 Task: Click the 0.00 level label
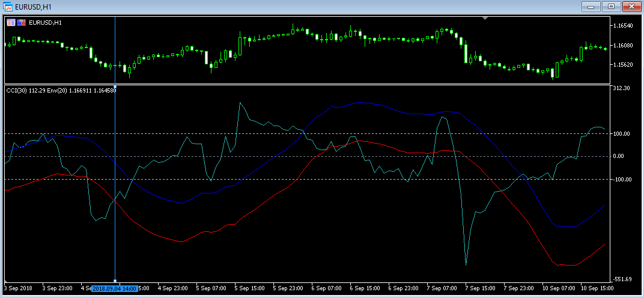pos(619,156)
